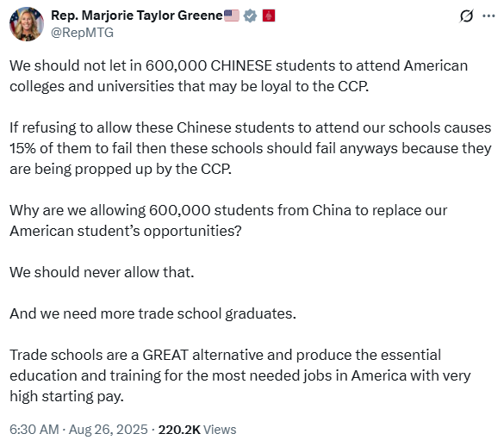
Task: Click the red affiliation badge beside name
Action: [x=269, y=15]
